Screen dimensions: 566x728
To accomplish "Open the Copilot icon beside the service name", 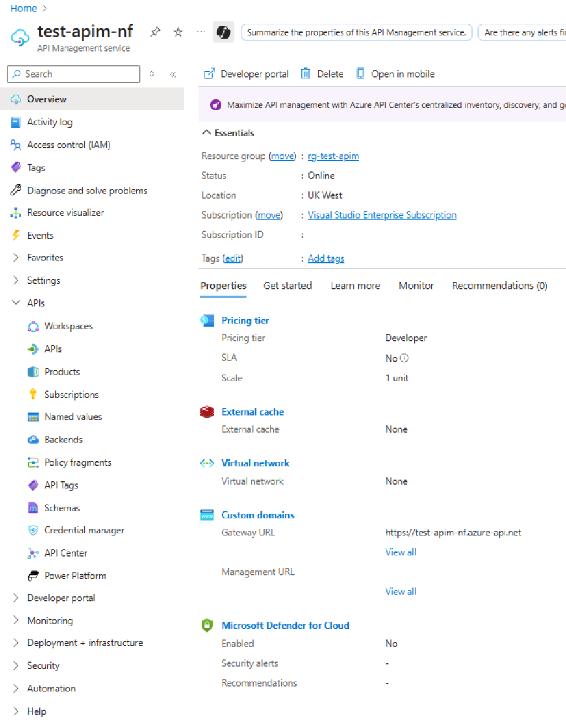I will pos(223,32).
